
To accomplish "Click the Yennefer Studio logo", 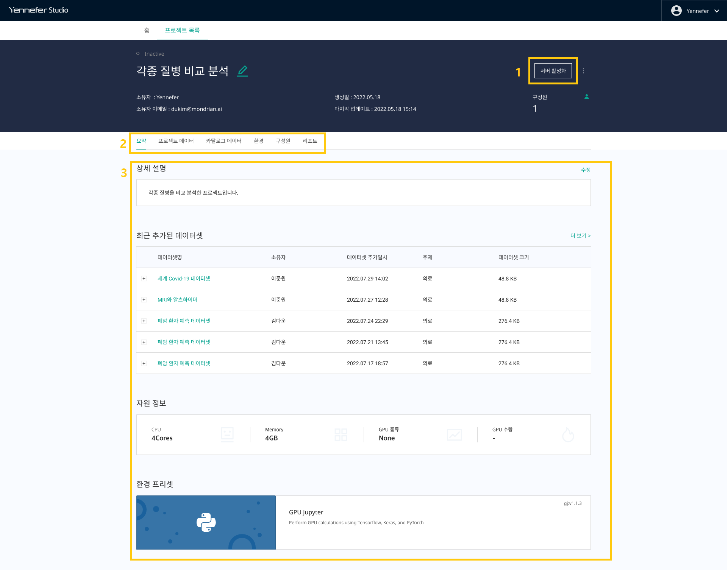I will (39, 10).
